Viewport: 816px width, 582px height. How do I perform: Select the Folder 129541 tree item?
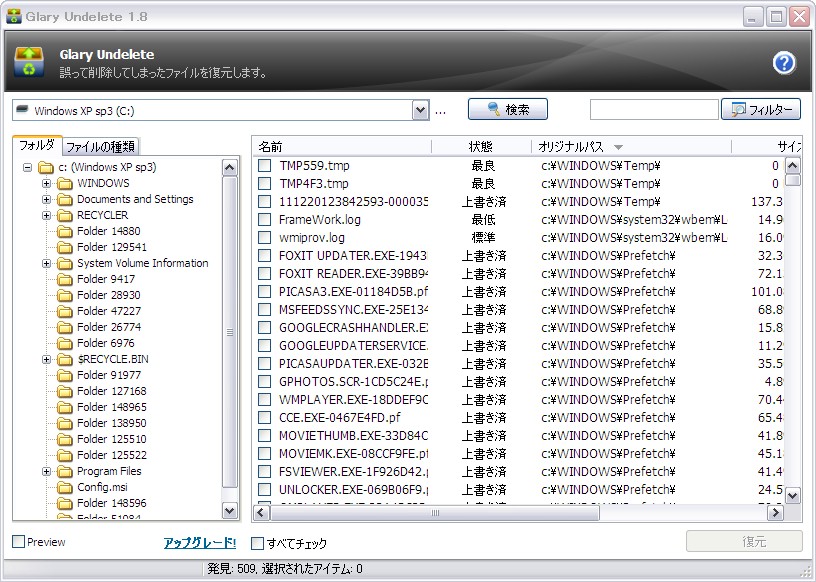[x=112, y=247]
